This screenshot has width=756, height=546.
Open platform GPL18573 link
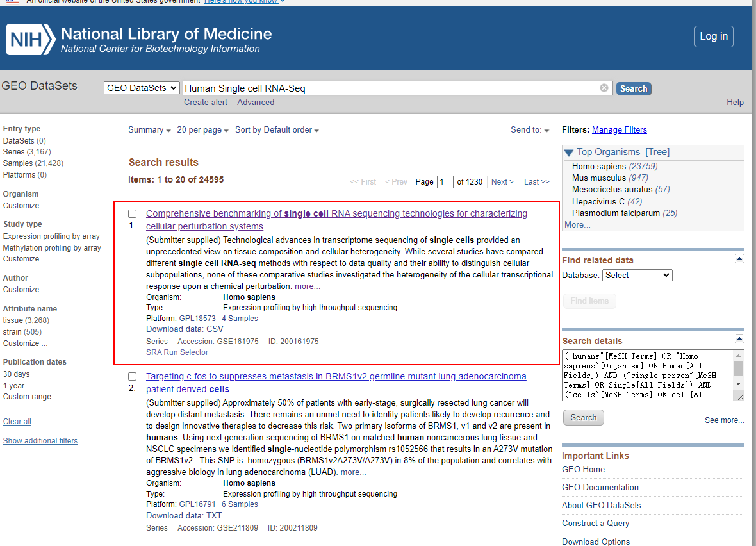[x=197, y=318]
